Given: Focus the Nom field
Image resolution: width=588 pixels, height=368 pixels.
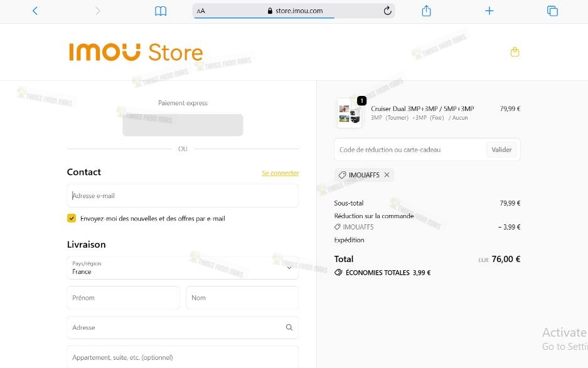Looking at the screenshot, I should [x=242, y=298].
